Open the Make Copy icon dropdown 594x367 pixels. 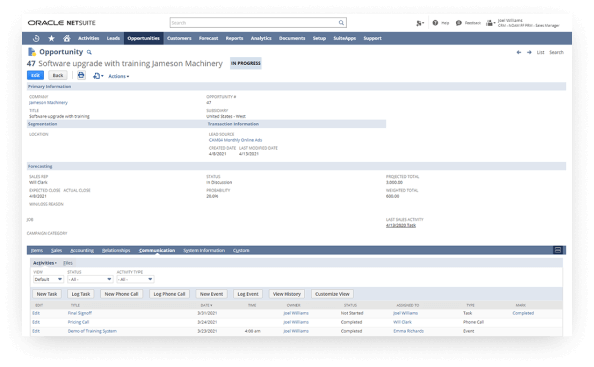(98, 76)
